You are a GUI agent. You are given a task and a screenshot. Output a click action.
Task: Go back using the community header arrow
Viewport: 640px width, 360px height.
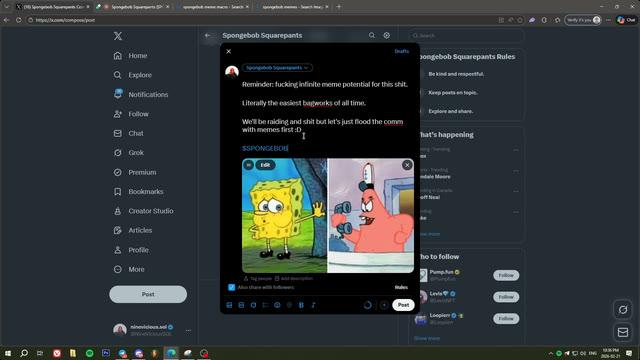point(208,36)
